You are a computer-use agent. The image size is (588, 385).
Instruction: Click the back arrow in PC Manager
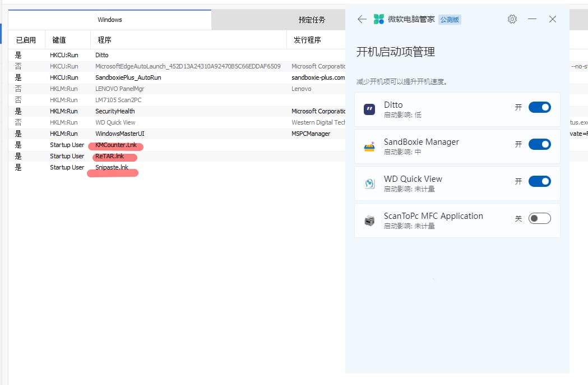(x=362, y=19)
